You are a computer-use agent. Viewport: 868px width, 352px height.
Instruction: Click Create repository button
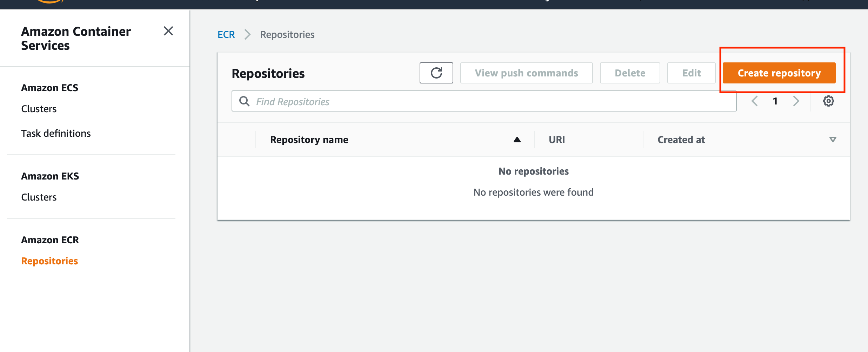(779, 73)
